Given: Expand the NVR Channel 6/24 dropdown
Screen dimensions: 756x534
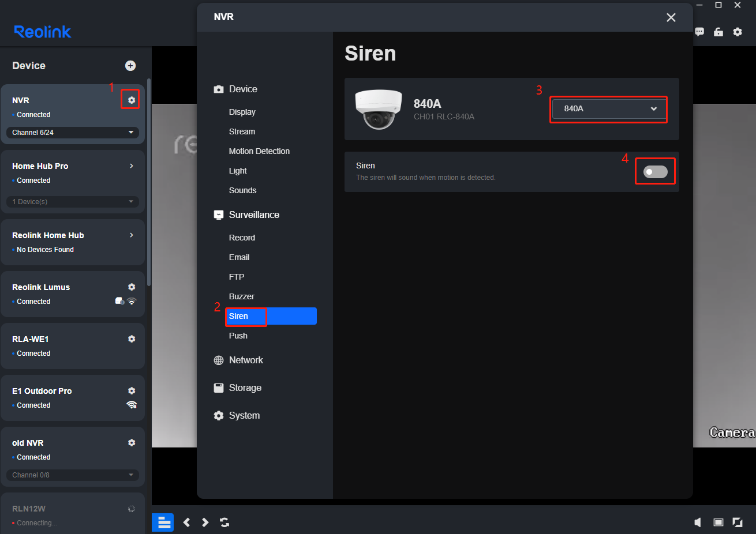Looking at the screenshot, I should pyautogui.click(x=73, y=133).
